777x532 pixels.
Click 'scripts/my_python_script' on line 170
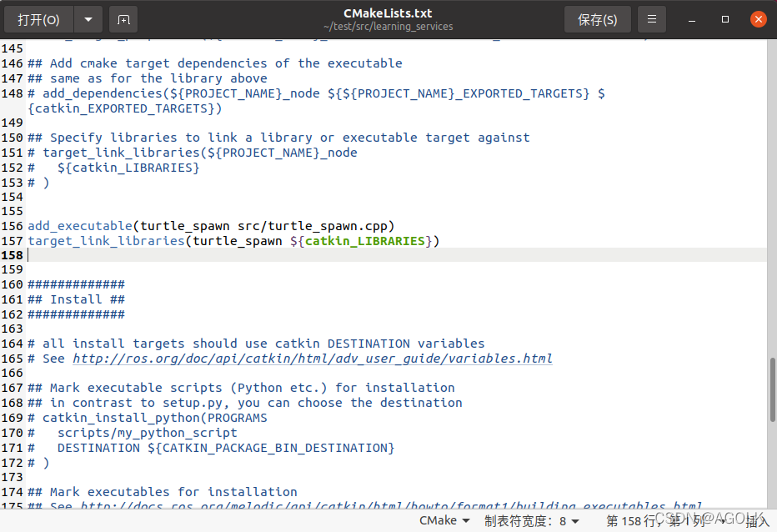148,433
